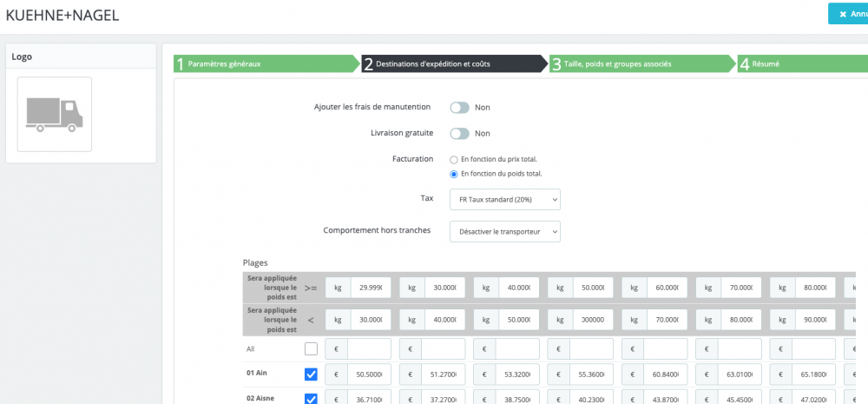Click 02 Aisne price field 37.2700
Viewport: 868px width, 404px height.
pyautogui.click(x=444, y=397)
